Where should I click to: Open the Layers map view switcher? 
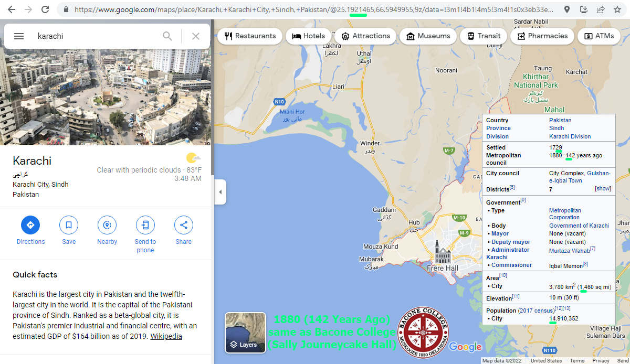tap(245, 333)
